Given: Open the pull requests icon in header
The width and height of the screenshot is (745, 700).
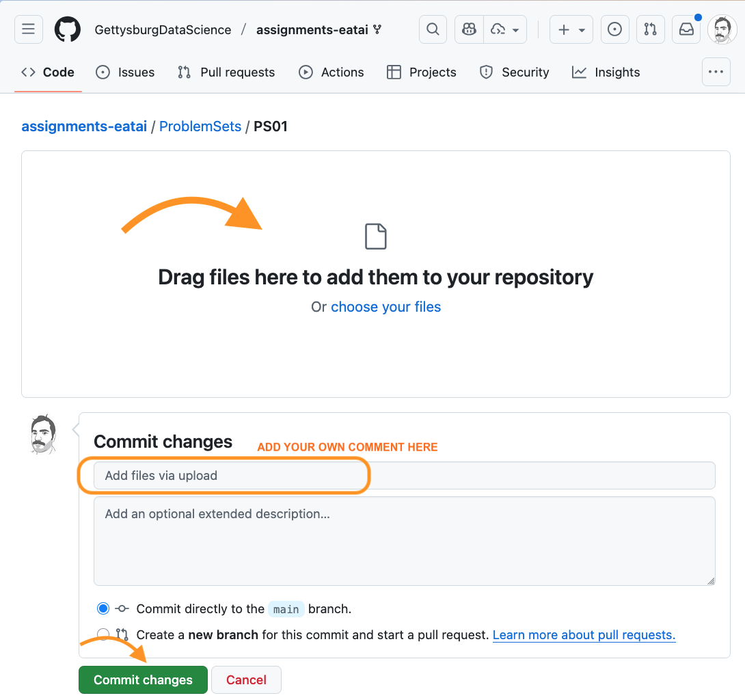Looking at the screenshot, I should tap(650, 29).
